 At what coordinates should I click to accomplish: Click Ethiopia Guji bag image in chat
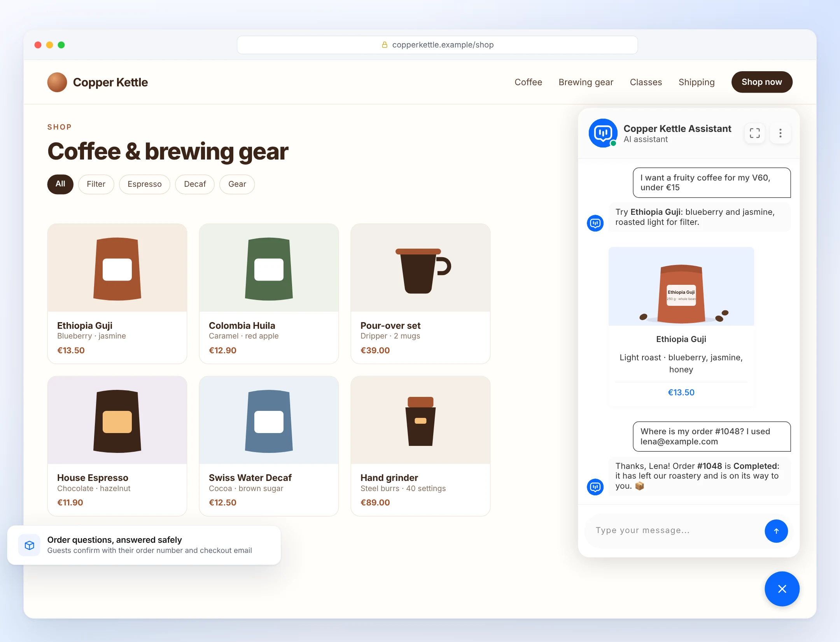[x=681, y=286]
